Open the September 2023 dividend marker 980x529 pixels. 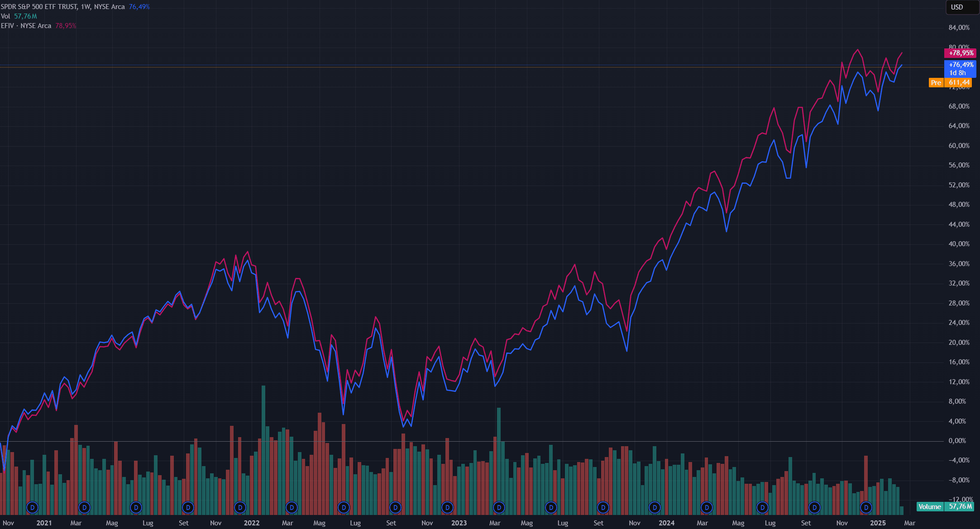click(x=603, y=508)
